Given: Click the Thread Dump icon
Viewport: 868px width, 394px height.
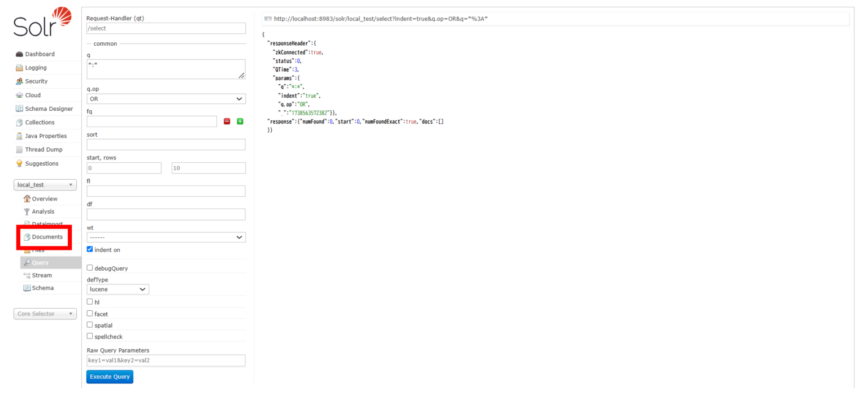Looking at the screenshot, I should (x=19, y=150).
